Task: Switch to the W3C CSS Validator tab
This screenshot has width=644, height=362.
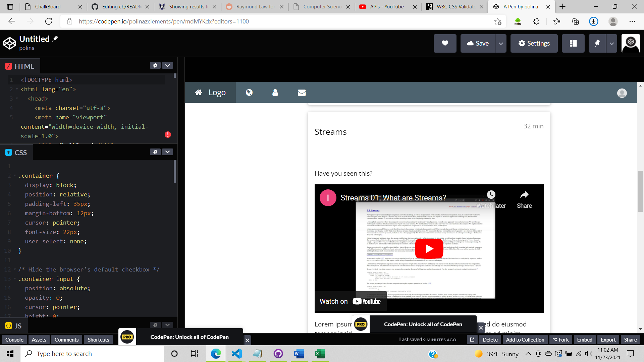Action: (455, 6)
